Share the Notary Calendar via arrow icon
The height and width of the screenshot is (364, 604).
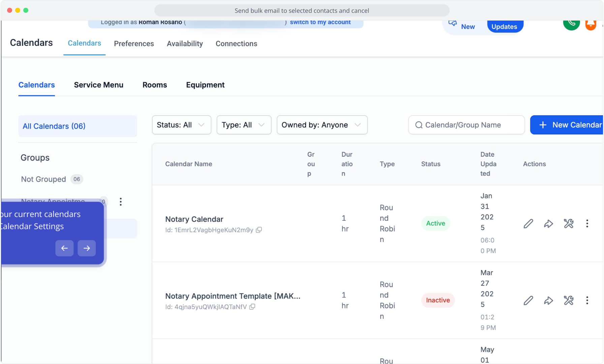pos(548,223)
